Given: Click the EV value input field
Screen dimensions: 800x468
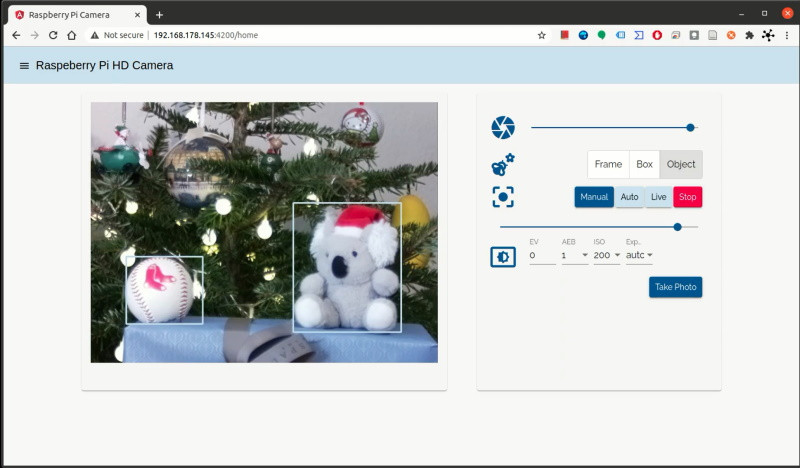Looking at the screenshot, I should 541,256.
